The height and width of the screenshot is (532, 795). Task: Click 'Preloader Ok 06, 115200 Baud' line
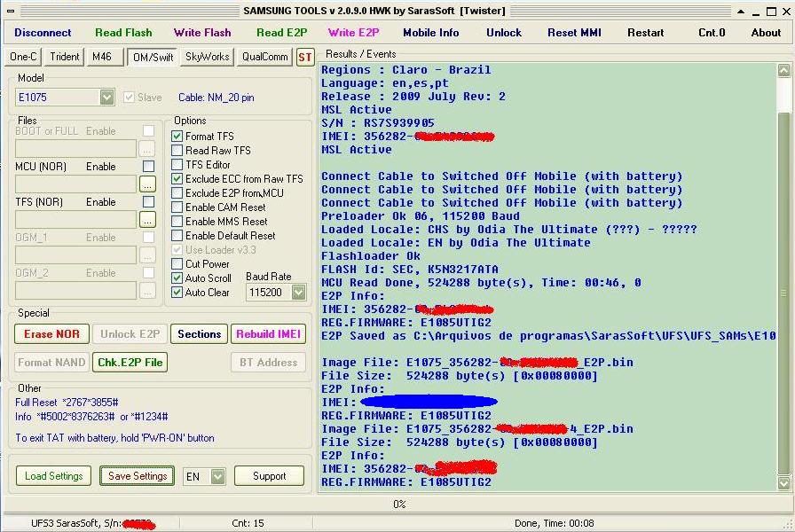pos(421,216)
